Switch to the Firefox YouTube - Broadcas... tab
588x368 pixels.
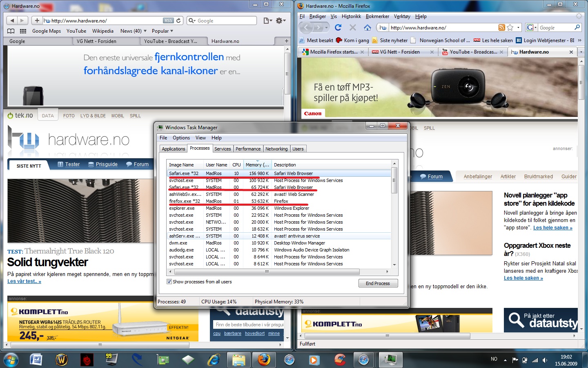coord(473,52)
